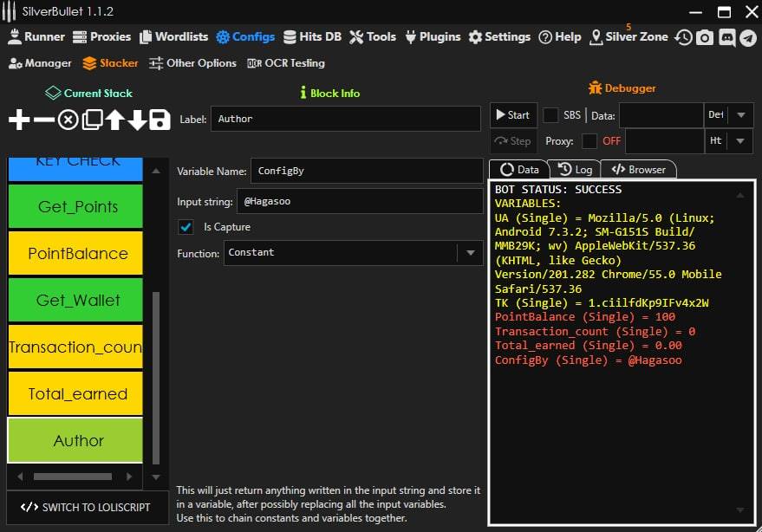Save the config with the floppy disk icon
The width and height of the screenshot is (762, 532).
coord(160,120)
